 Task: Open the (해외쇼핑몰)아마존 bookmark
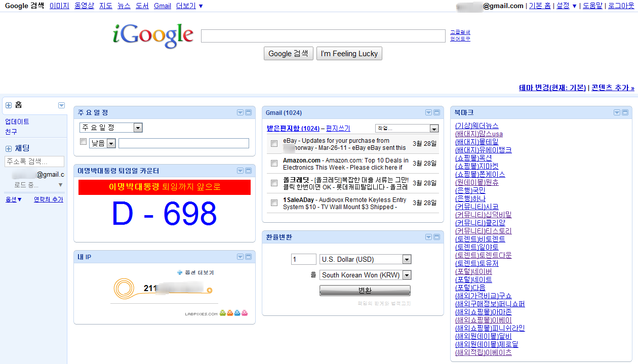tap(484, 312)
